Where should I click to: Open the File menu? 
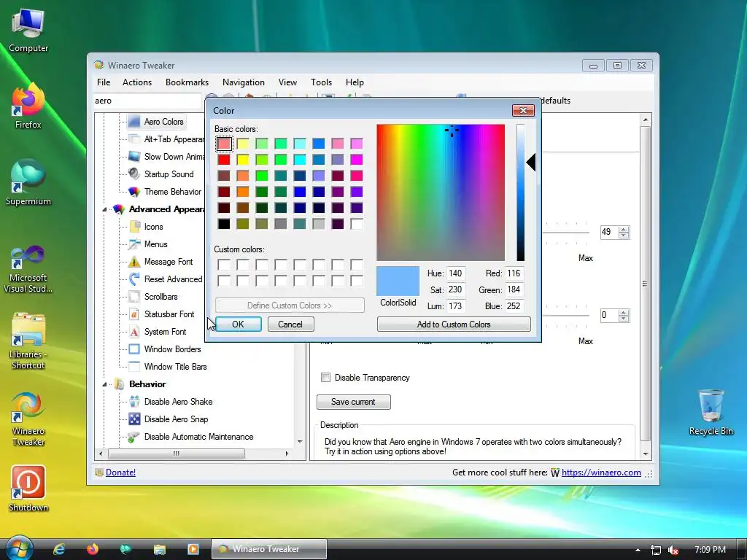tap(104, 82)
